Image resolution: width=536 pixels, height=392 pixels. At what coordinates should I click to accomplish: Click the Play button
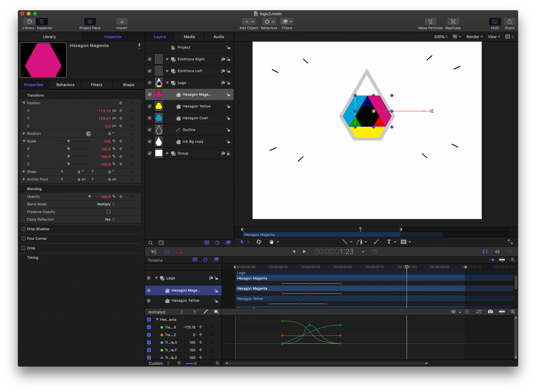click(x=304, y=252)
